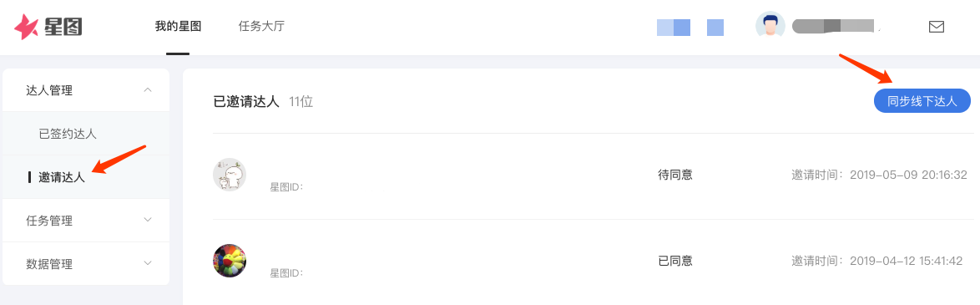Open the 任务管理 menu section
The image size is (980, 305).
point(86,221)
